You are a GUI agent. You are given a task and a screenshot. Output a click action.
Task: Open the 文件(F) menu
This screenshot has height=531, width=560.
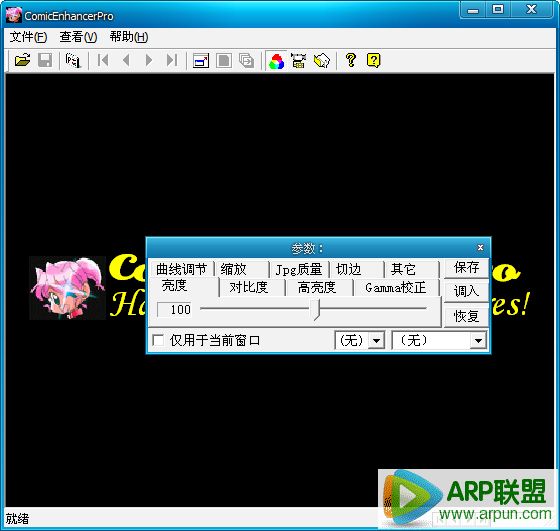pos(28,37)
